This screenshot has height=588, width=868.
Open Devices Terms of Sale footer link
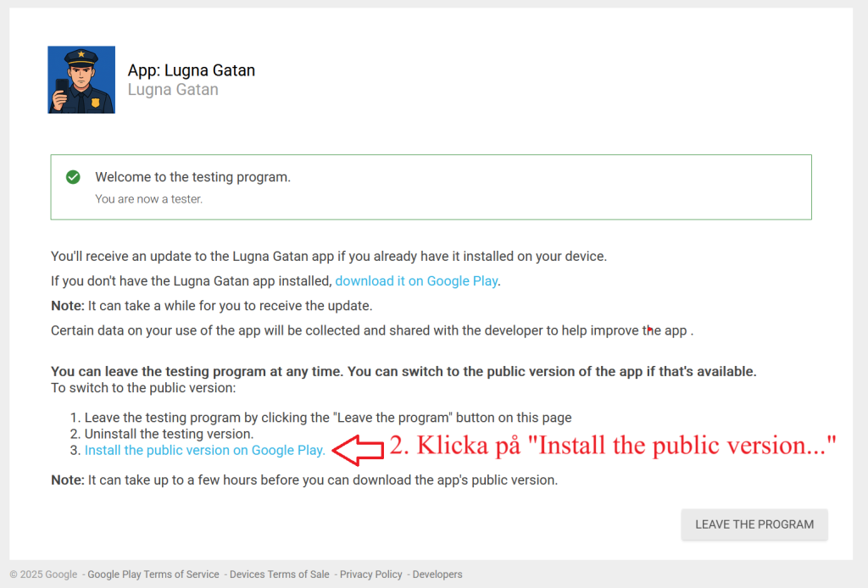[279, 574]
